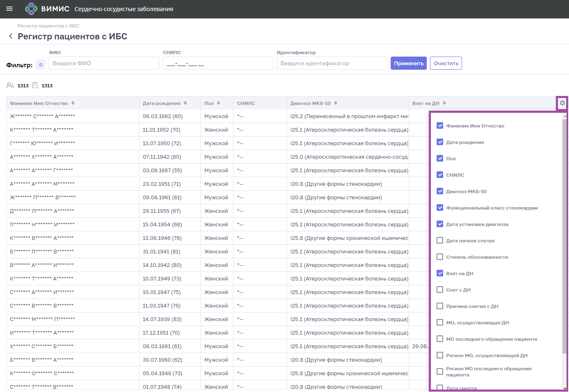
Task: Sort table by Пол column arrows
Action: [218, 103]
